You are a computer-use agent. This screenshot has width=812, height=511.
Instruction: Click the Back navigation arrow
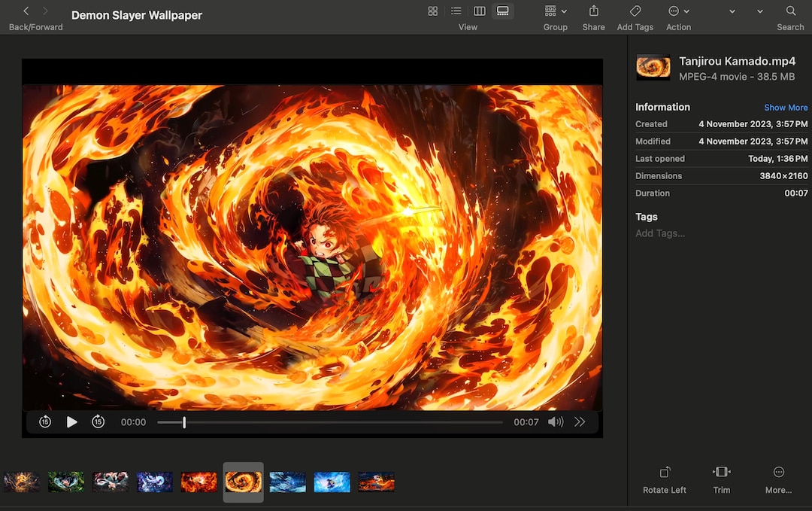(x=24, y=11)
